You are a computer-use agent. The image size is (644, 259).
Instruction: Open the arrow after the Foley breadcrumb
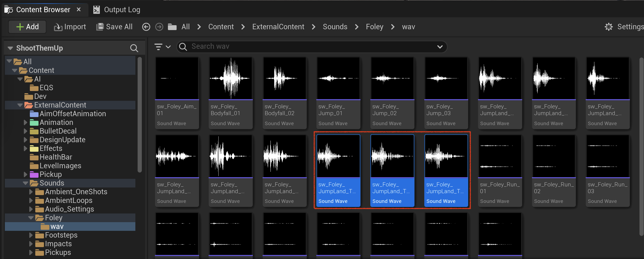pyautogui.click(x=393, y=27)
